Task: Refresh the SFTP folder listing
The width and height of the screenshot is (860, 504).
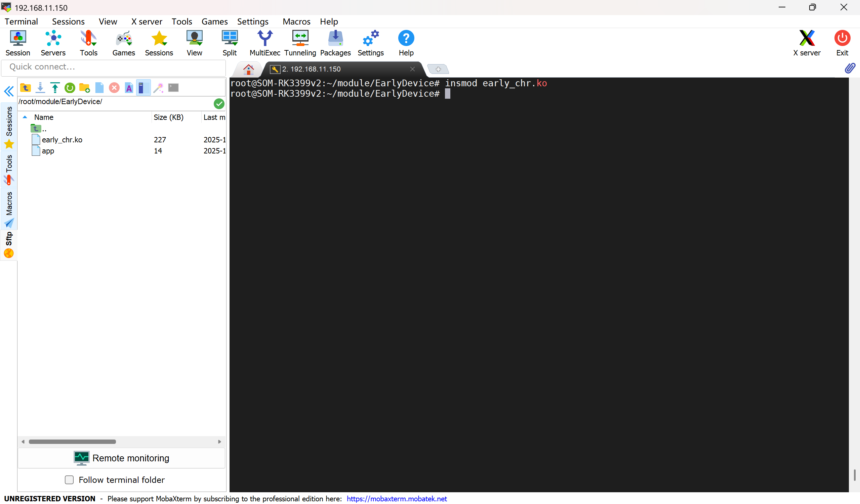Action: (70, 88)
